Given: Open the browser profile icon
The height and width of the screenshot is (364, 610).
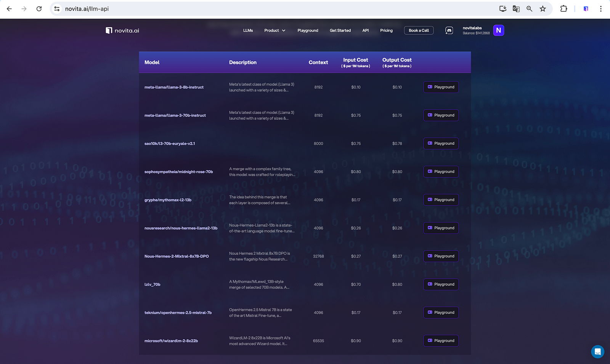Looking at the screenshot, I should (586, 9).
